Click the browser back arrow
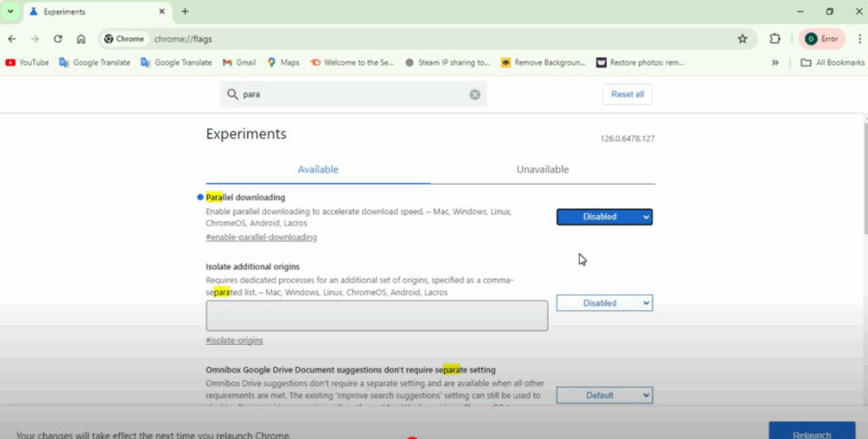Viewport: 868px width, 439px height. click(x=12, y=39)
